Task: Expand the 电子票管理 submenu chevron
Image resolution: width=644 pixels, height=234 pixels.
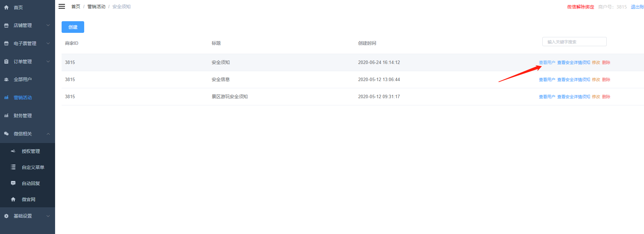Action: pos(48,43)
